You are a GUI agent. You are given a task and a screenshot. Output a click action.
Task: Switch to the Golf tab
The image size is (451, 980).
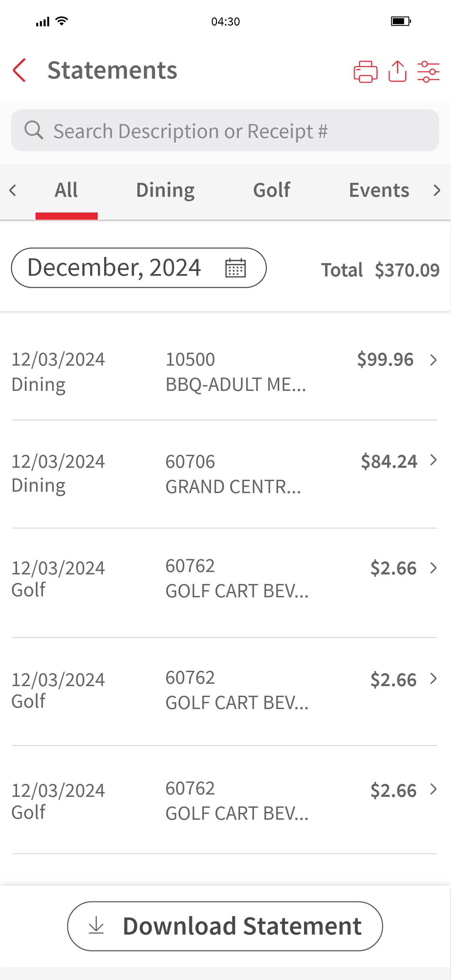272,190
